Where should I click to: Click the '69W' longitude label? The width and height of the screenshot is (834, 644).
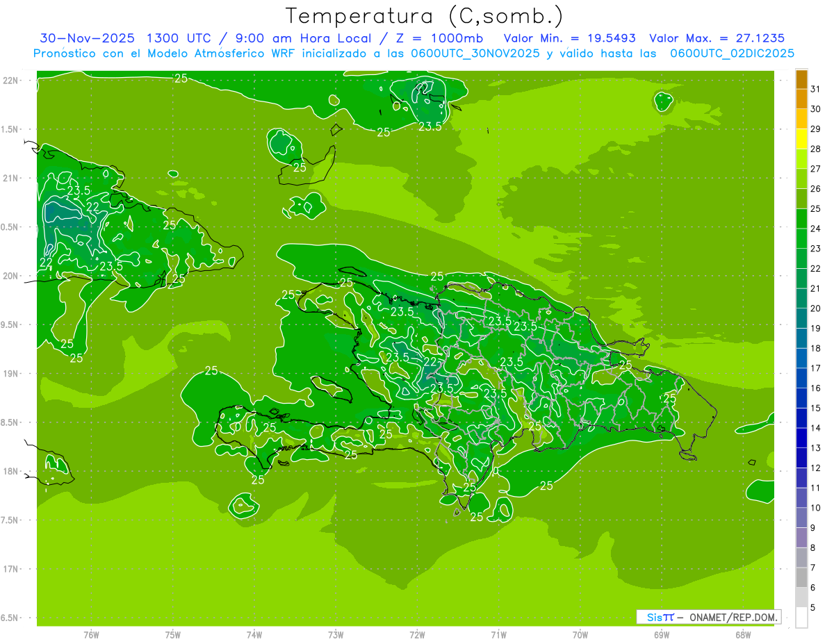click(662, 635)
